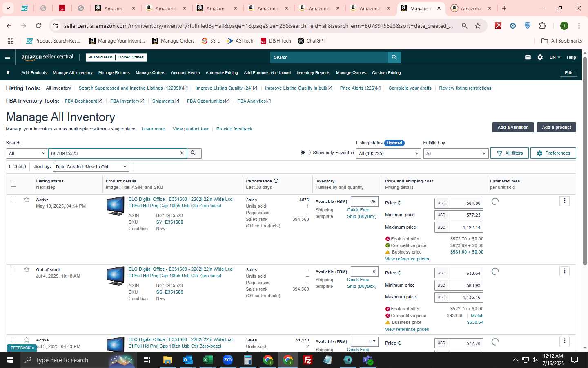Edit the SY_E351600 price field 581.00
The image size is (588, 368).
[465, 203]
